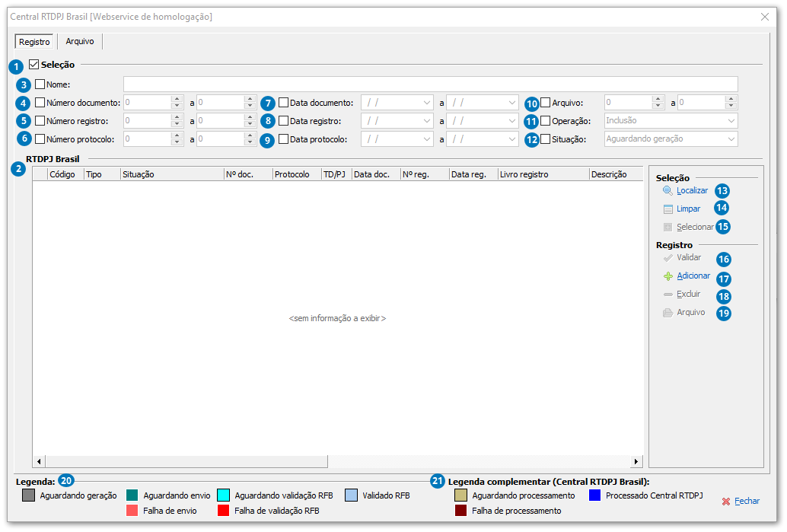Click the Aguardando geração gray swatch
Viewport: 787px width, 532px height.
coord(29,495)
